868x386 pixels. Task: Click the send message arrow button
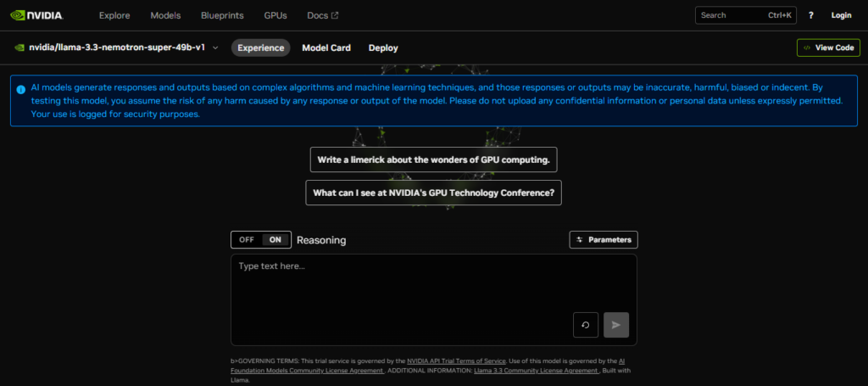(x=616, y=325)
